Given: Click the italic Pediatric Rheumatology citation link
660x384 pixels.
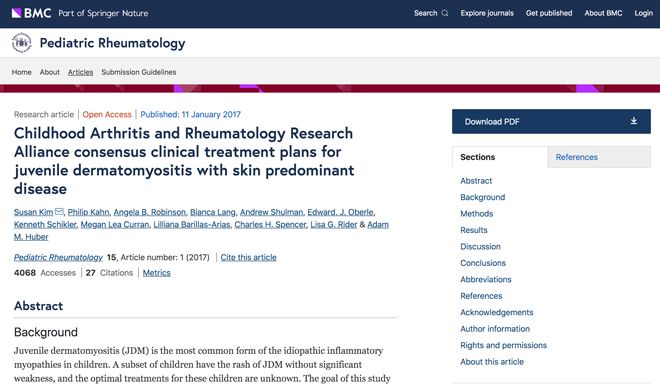Looking at the screenshot, I should click(x=58, y=257).
